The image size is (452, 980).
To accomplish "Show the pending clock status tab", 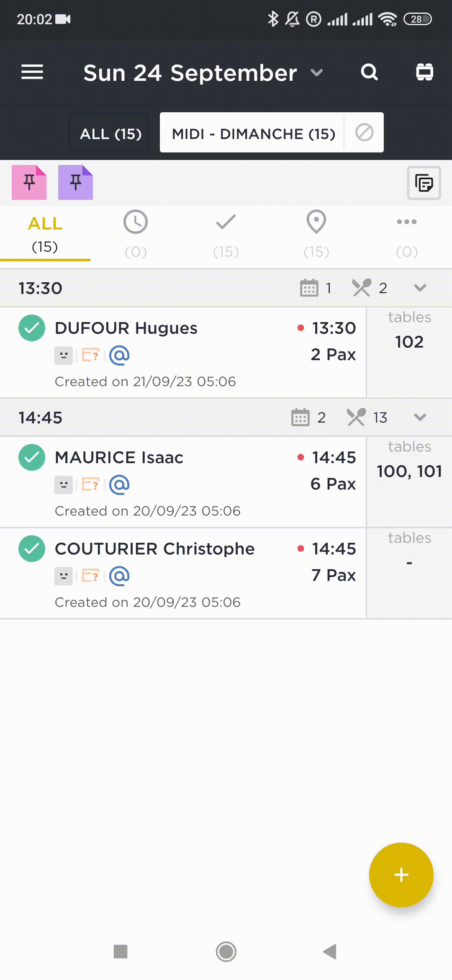I will pyautogui.click(x=136, y=234).
